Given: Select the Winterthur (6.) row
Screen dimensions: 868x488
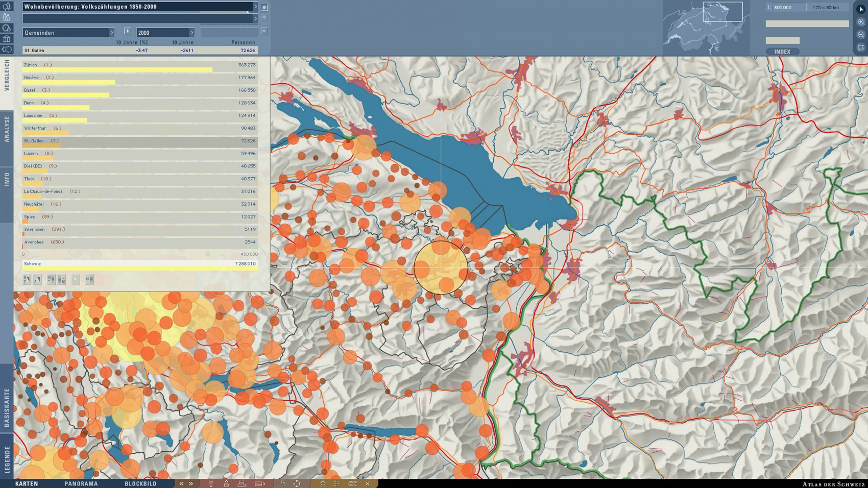Looking at the screenshot, I should 140,130.
